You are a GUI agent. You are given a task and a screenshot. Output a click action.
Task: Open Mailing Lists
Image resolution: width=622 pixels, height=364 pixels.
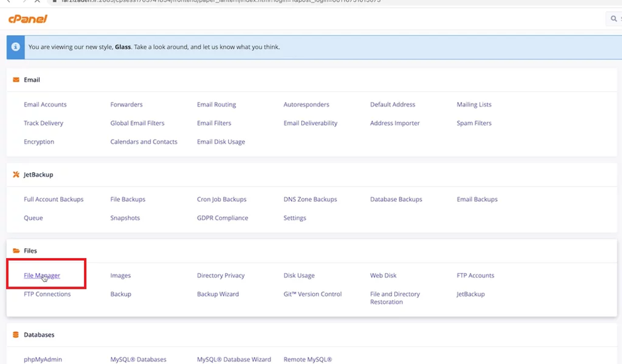click(474, 105)
